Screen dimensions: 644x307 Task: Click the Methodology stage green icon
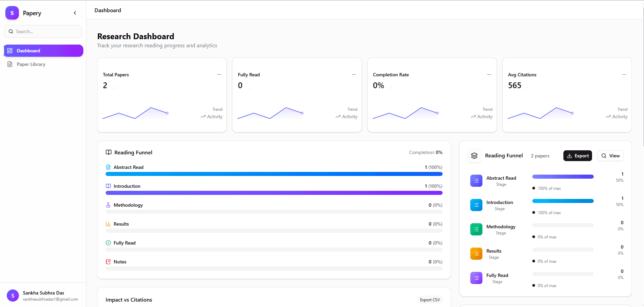[x=476, y=229]
